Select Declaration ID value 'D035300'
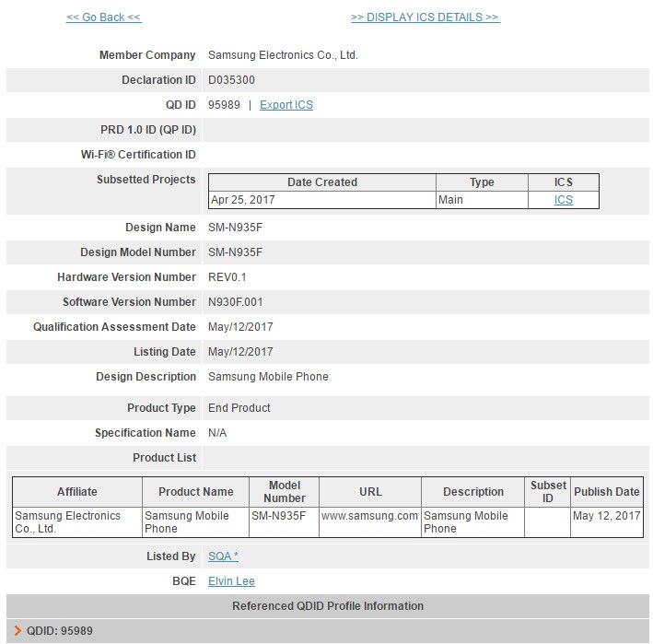 (231, 79)
